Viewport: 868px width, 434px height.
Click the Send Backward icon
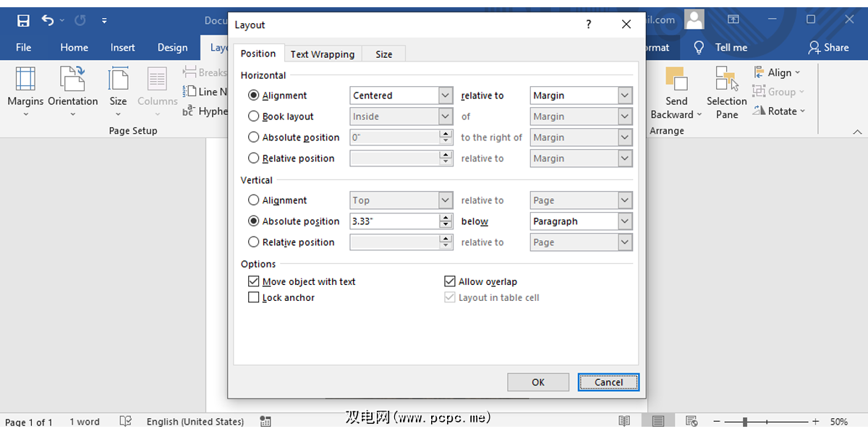coord(676,80)
